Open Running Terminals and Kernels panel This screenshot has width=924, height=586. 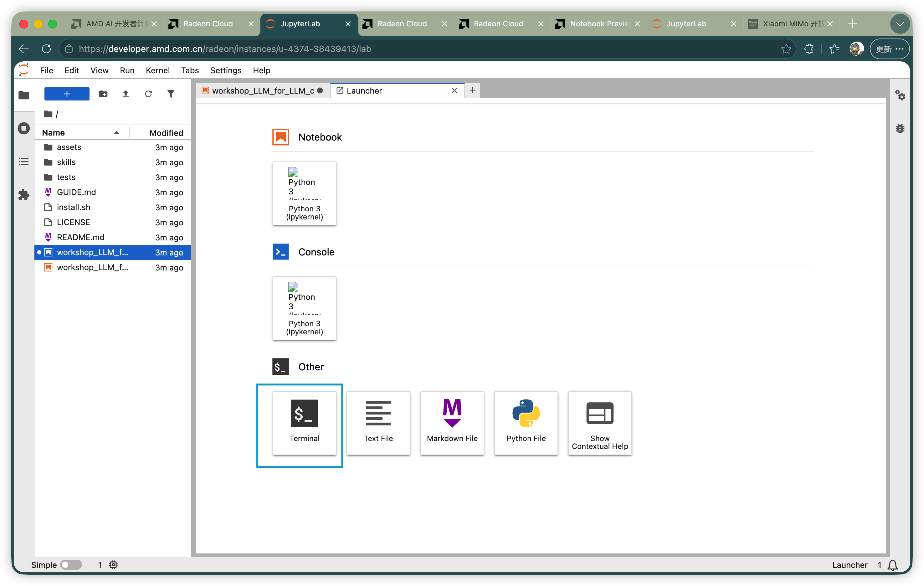click(x=24, y=128)
